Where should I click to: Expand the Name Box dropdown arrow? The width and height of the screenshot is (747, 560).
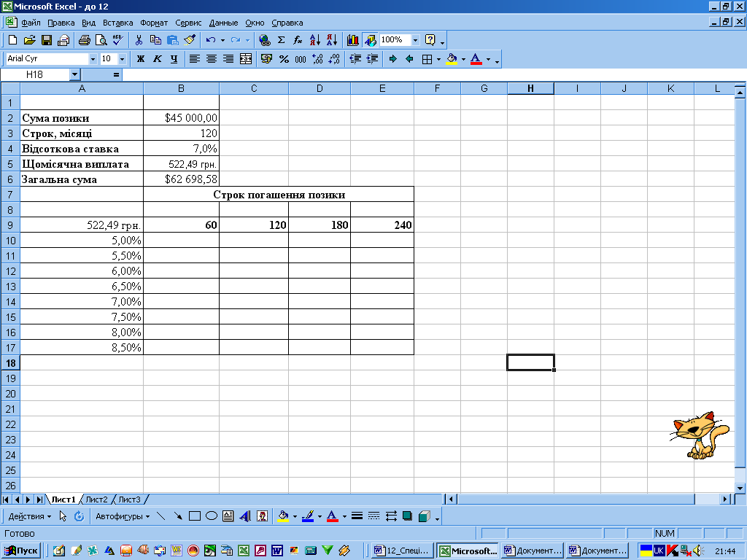point(75,75)
